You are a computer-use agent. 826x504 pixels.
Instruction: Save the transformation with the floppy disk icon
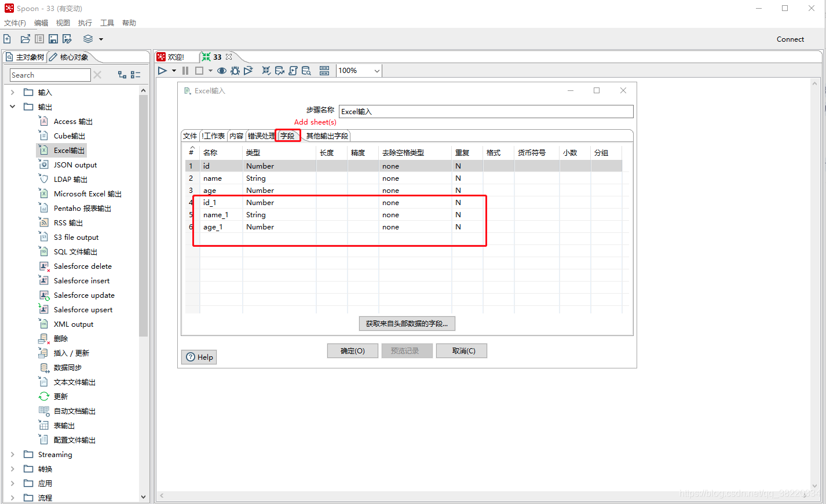[53, 39]
